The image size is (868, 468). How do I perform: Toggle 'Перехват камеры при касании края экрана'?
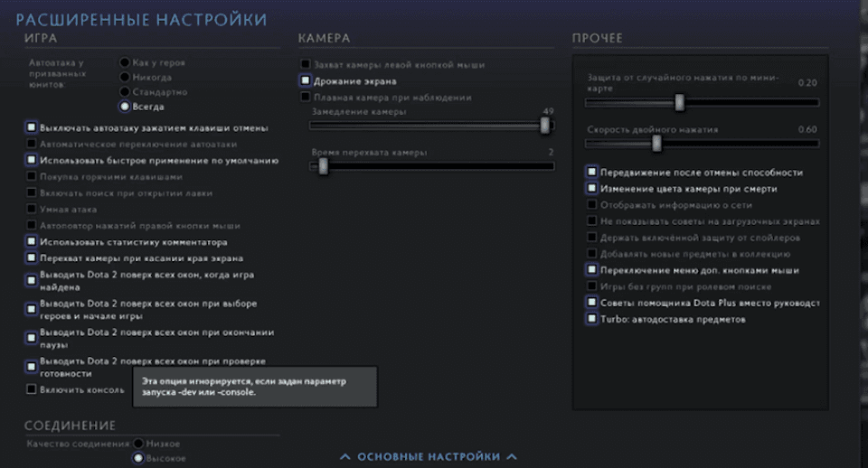(32, 258)
